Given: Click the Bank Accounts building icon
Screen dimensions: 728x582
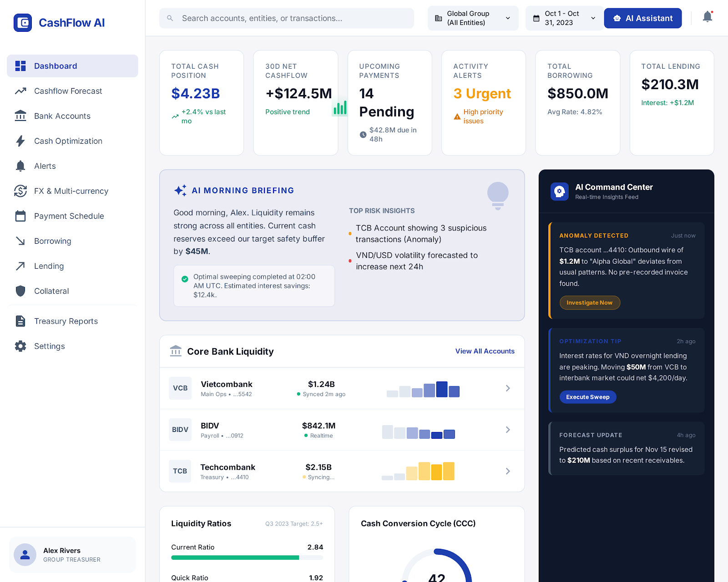Looking at the screenshot, I should point(20,116).
